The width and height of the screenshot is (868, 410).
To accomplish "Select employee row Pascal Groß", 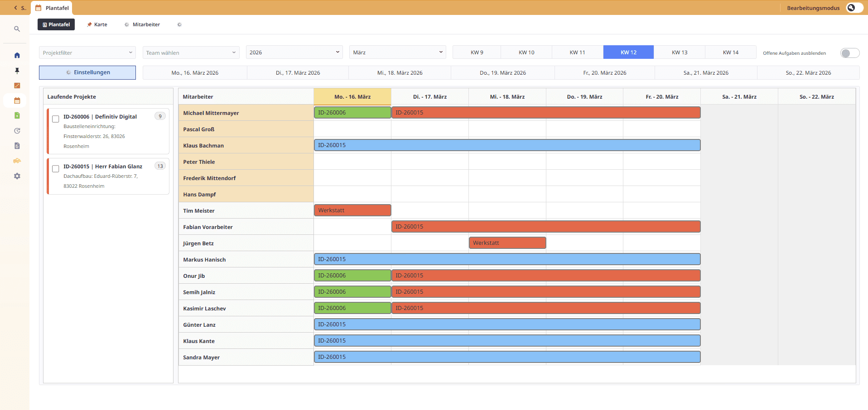I will [246, 129].
